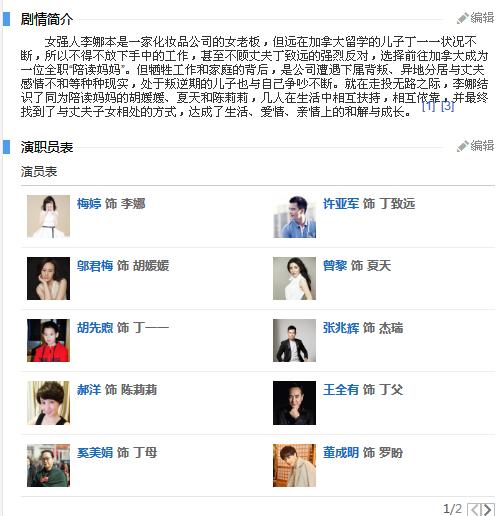497x516 pixels.
Task: Follow the 邬君梅 name link
Action: tap(95, 266)
